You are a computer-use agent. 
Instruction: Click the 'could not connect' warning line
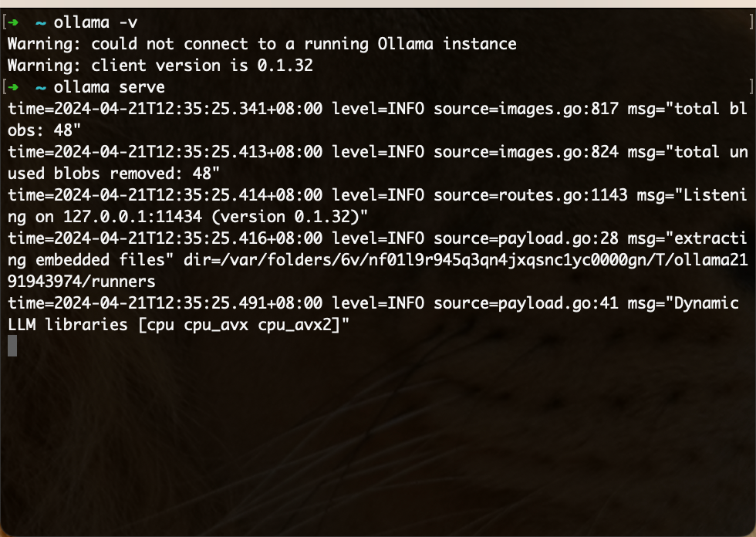tap(262, 44)
